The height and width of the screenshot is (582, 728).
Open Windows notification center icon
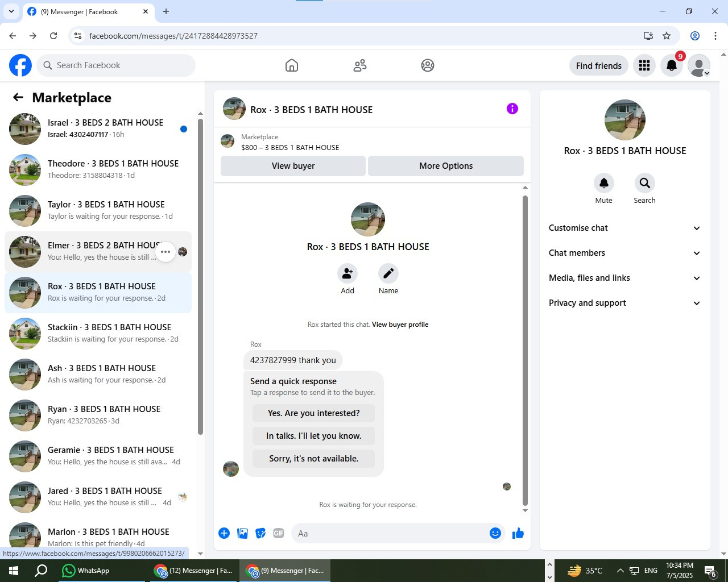pyautogui.click(x=710, y=571)
